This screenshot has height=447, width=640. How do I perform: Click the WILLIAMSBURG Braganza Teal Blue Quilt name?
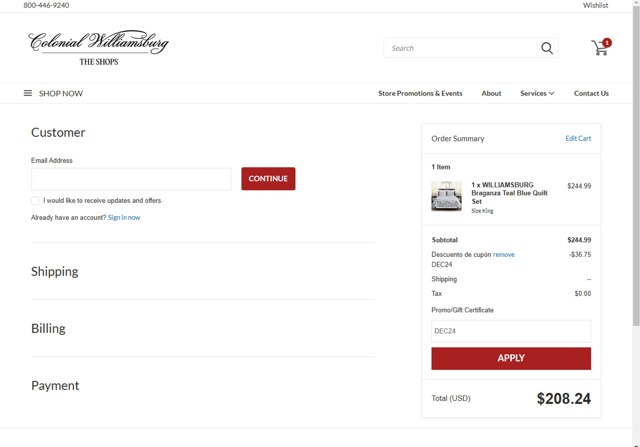coord(509,193)
